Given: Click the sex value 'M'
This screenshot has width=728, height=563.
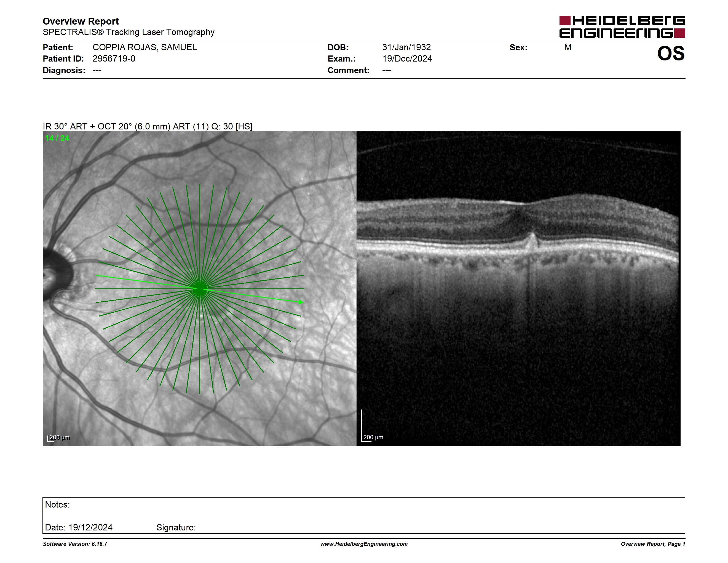Looking at the screenshot, I should 568,47.
